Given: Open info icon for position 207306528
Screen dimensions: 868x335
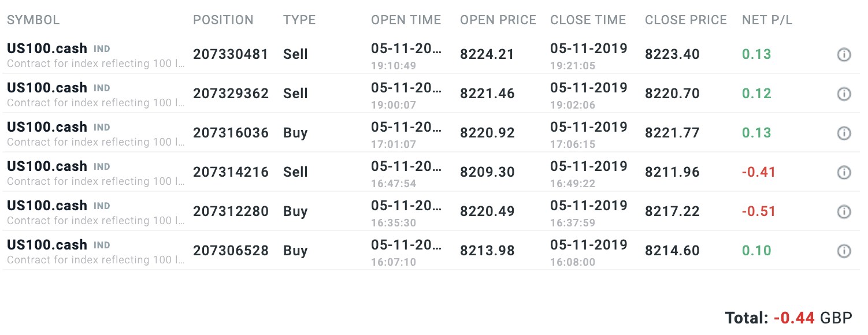Looking at the screenshot, I should point(844,251).
